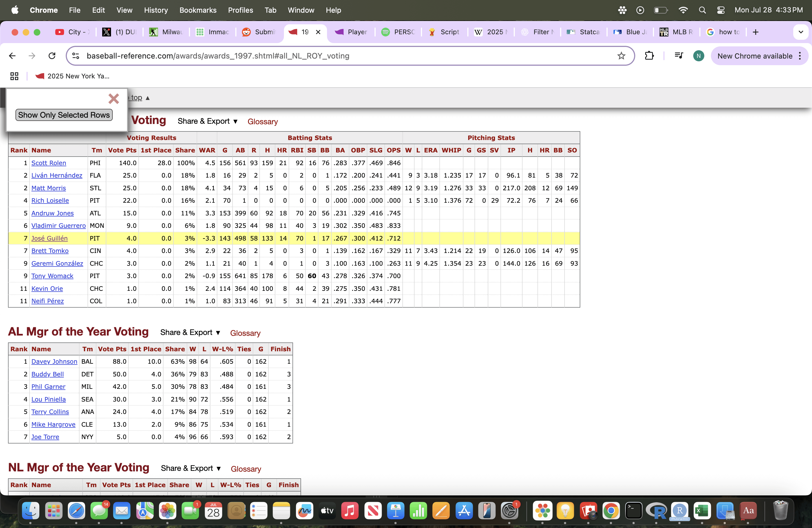Click the bookmark star icon in address bar
Image resolution: width=812 pixels, height=528 pixels.
pyautogui.click(x=621, y=56)
